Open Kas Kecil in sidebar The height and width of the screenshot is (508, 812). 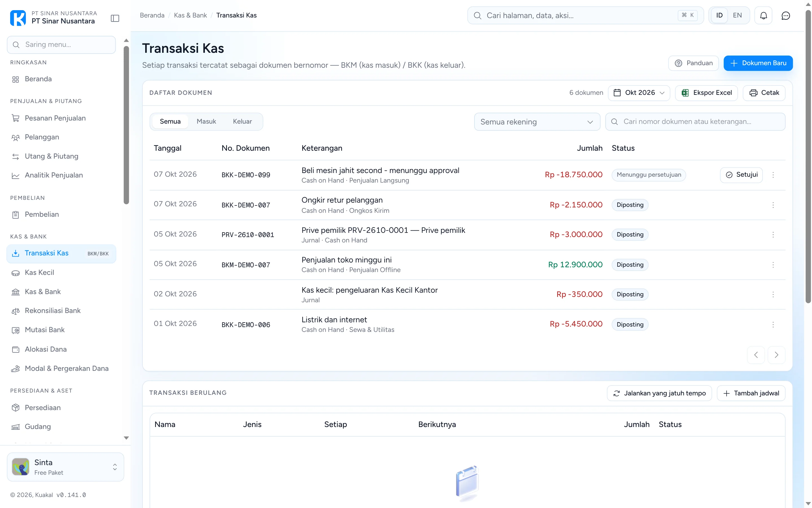[61, 272]
